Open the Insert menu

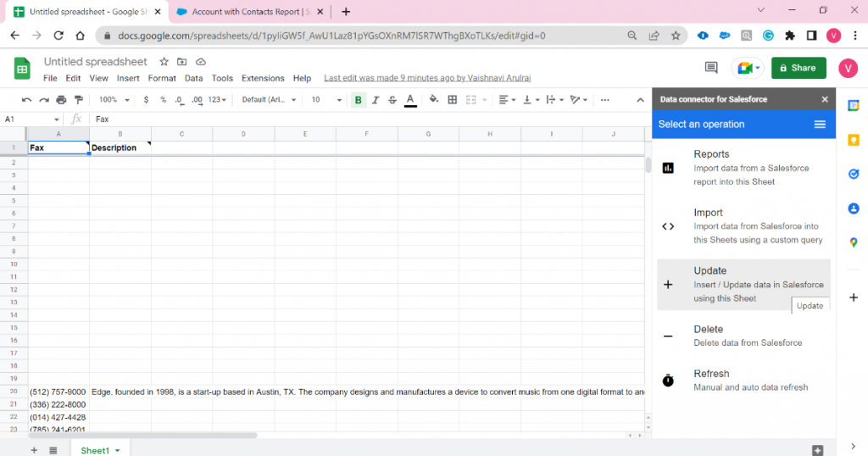pyautogui.click(x=128, y=79)
